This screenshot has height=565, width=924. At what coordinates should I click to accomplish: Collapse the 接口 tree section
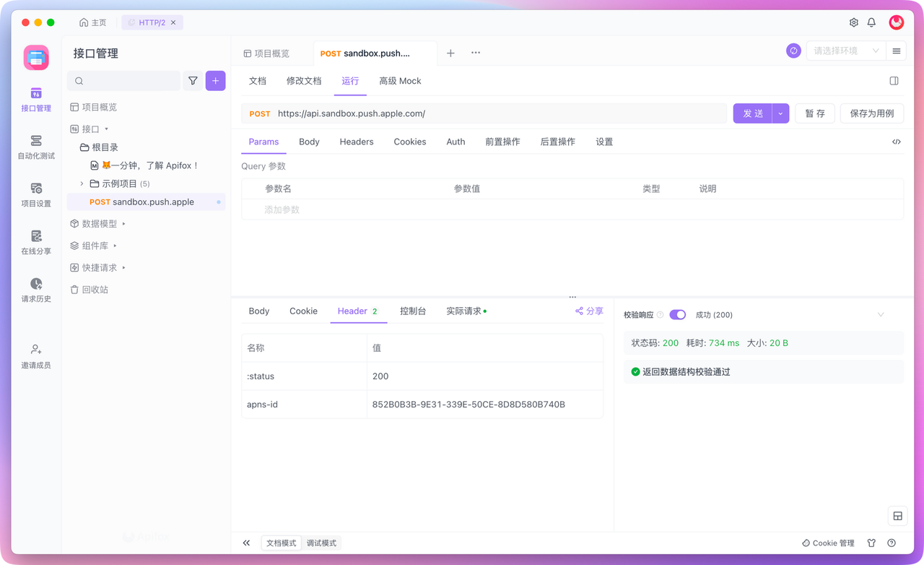(107, 129)
